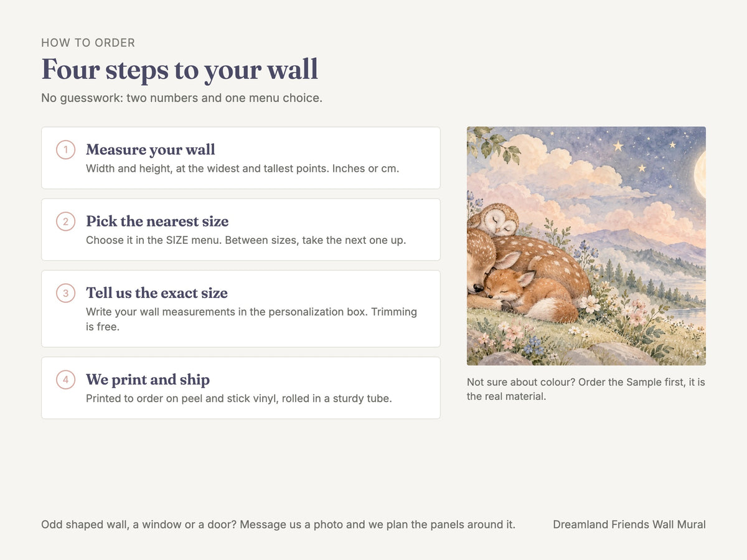Click the personalization box instruction text
This screenshot has height=560, width=747.
[251, 319]
